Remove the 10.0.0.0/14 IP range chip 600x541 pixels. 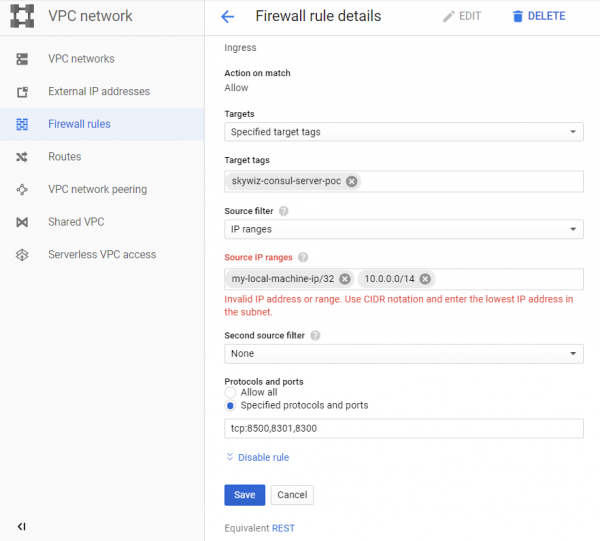(425, 279)
